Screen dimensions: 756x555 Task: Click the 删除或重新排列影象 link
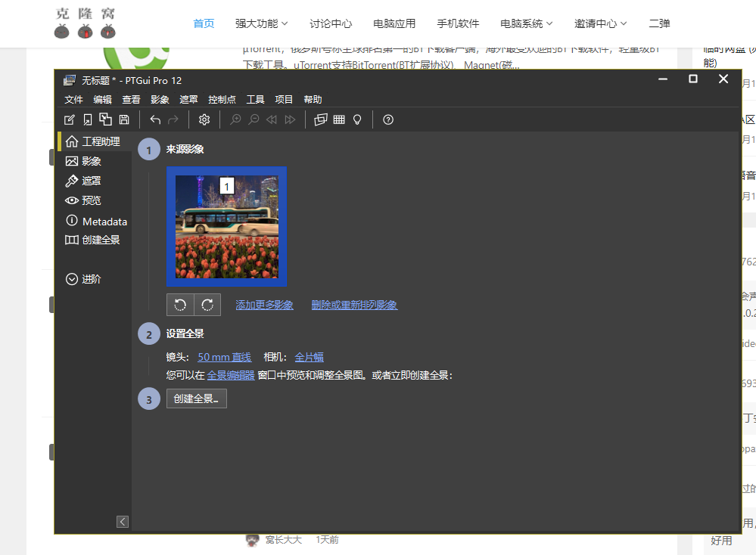(354, 305)
